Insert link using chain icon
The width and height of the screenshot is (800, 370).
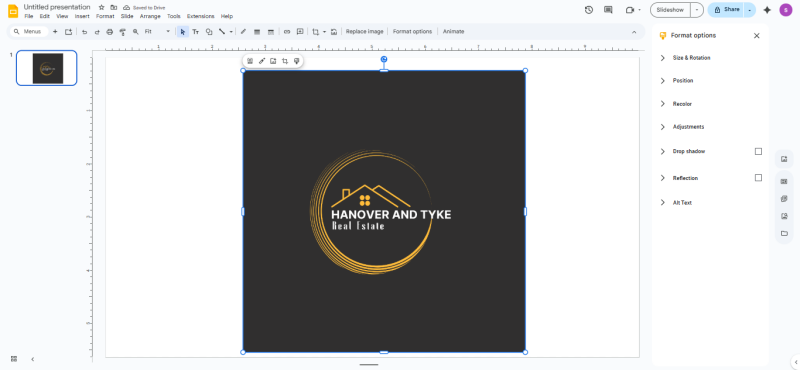tap(287, 32)
